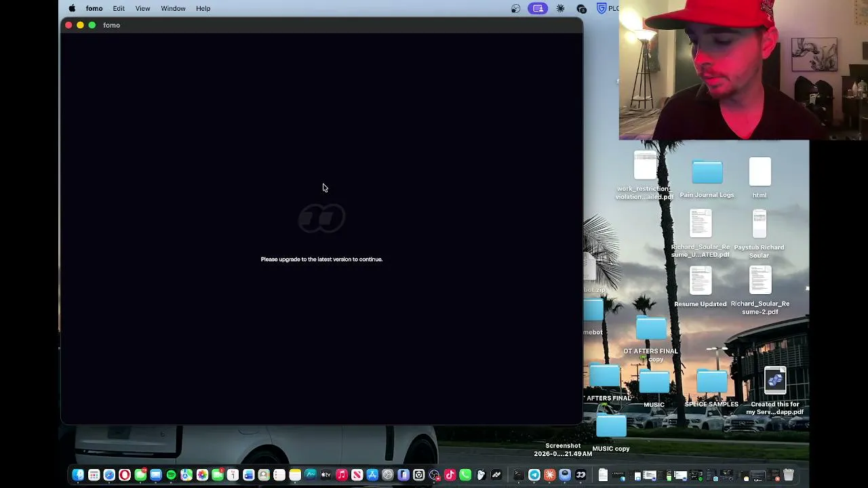Select the Paystub Richard Soular file
The height and width of the screenshot is (488, 868).
coord(759,224)
